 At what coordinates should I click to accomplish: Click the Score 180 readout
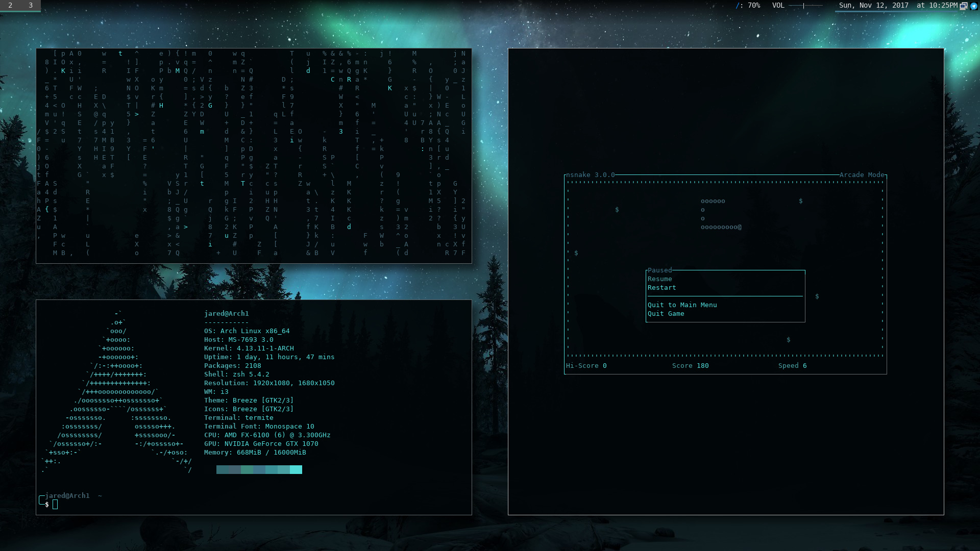pyautogui.click(x=690, y=366)
